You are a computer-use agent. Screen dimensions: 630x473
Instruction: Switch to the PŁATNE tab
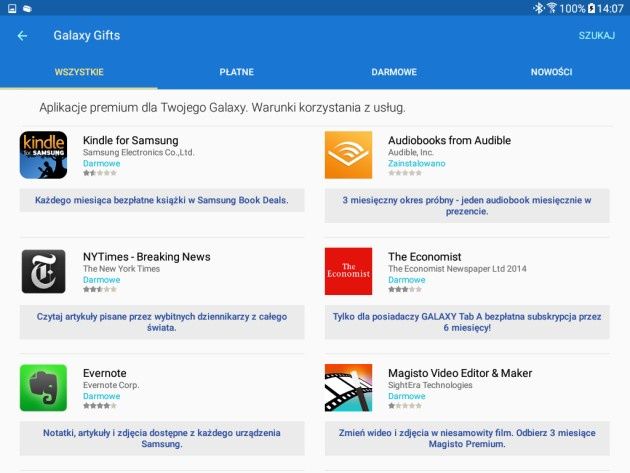click(236, 72)
